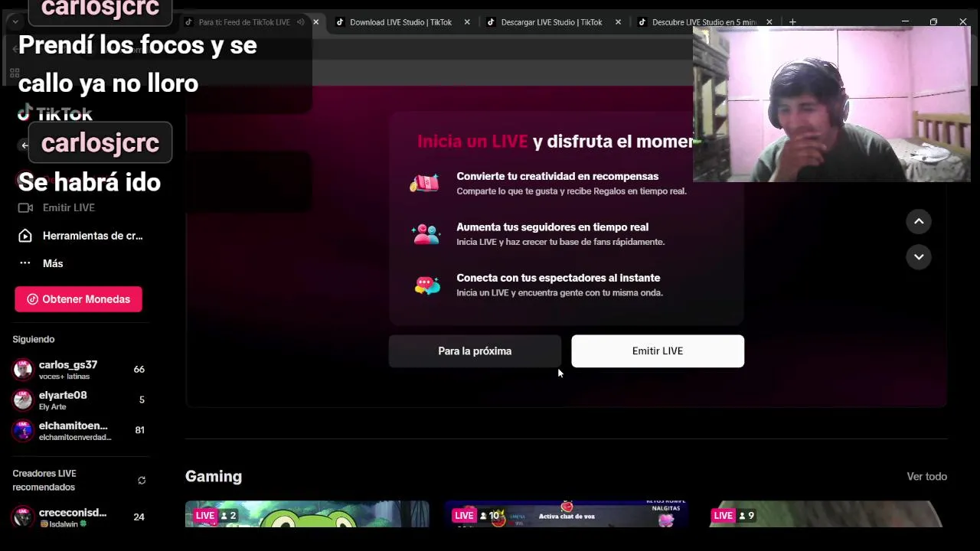Open the Gaming live with 9 viewers
Image resolution: width=980 pixels, height=551 pixels.
[825, 514]
